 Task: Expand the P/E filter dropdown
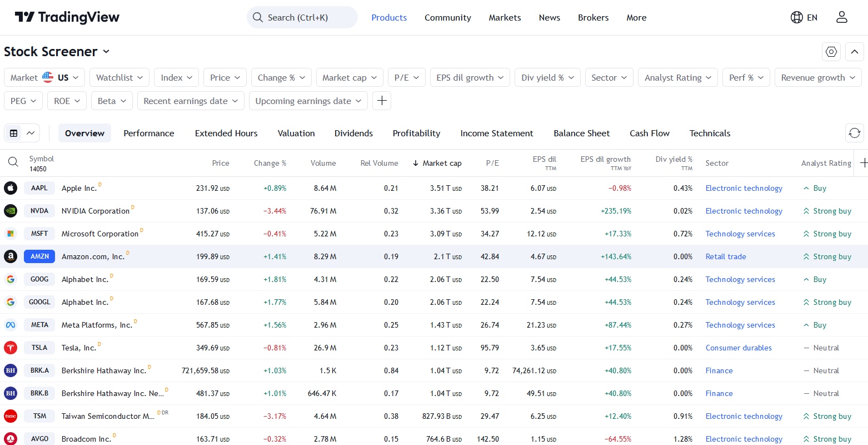click(x=407, y=77)
